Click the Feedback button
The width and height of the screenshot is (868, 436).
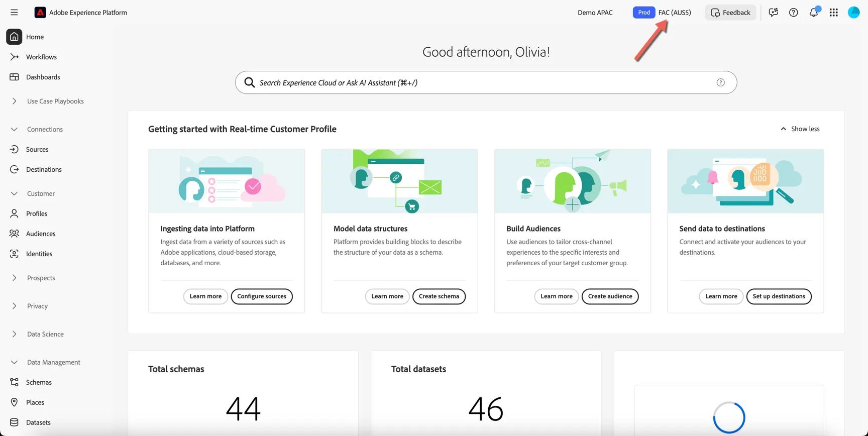coord(730,13)
